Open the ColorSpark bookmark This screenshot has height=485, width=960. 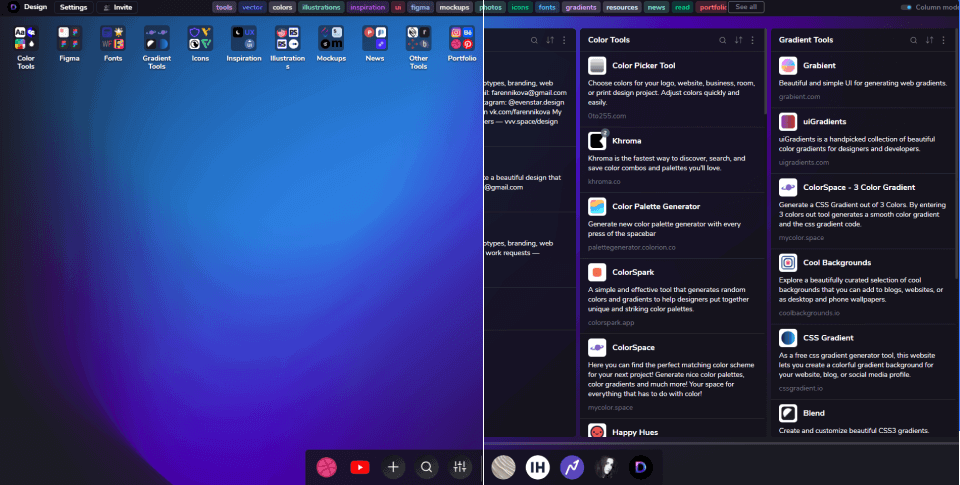pos(672,296)
